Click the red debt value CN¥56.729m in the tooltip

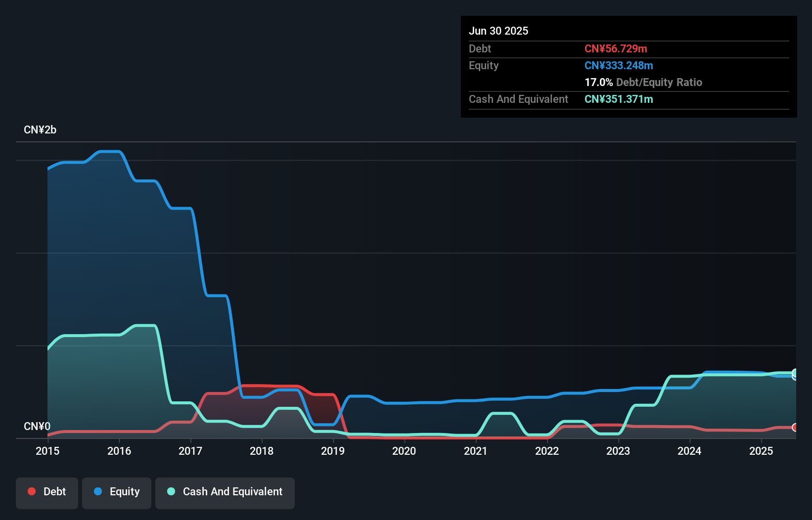pos(616,49)
